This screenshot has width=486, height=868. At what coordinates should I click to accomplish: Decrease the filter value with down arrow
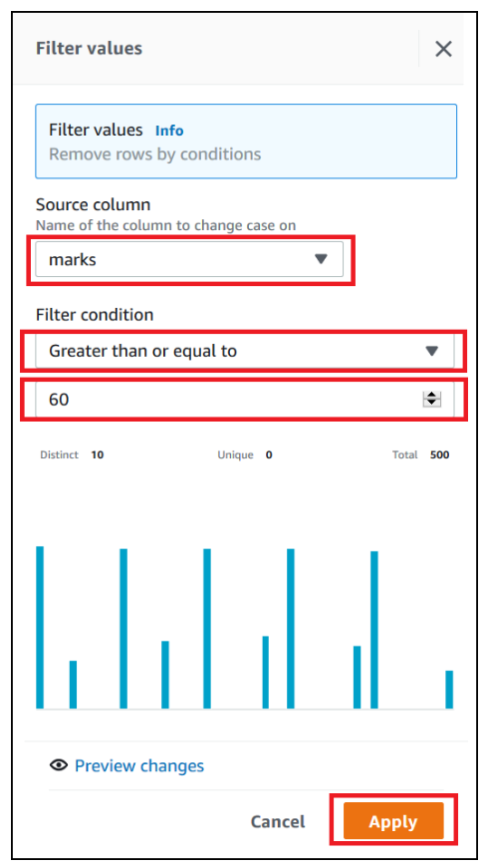tap(432, 403)
